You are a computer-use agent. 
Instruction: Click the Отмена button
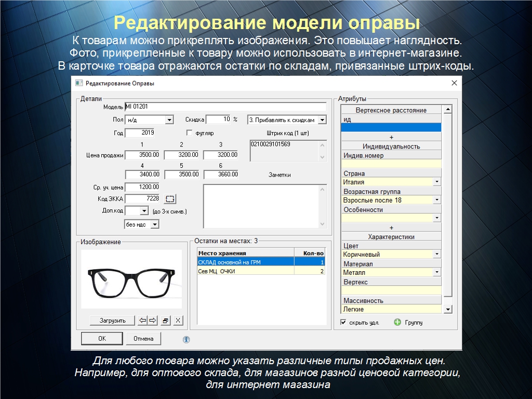[x=143, y=339]
